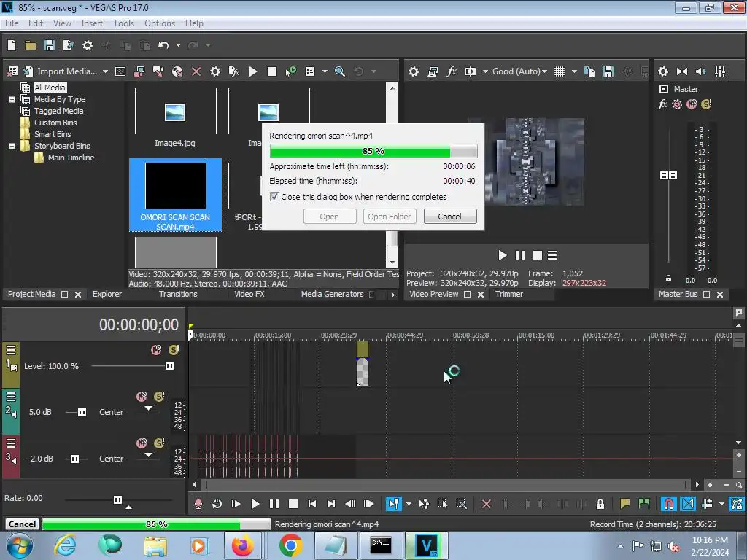Open the edit tool selector dropdown arrow
747x560 pixels.
coord(409,504)
